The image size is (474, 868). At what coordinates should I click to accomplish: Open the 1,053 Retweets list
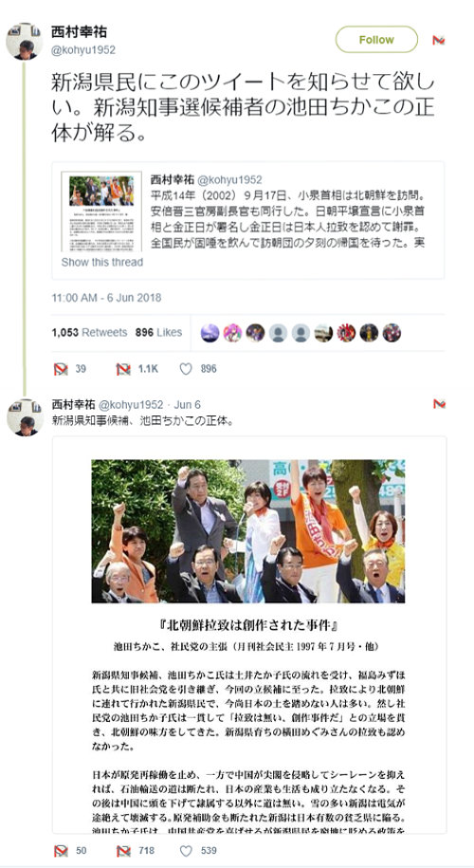[x=90, y=332]
